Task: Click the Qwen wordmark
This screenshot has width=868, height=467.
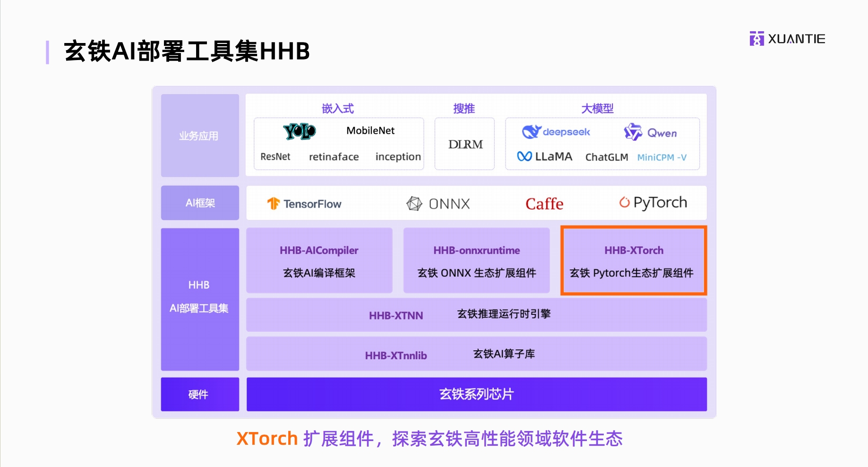Action: [x=662, y=133]
